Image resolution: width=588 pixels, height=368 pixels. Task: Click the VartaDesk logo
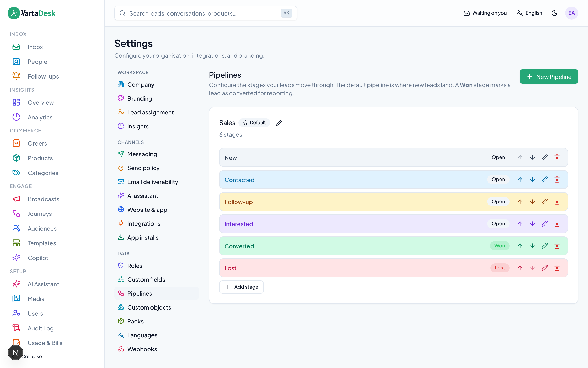point(32,13)
